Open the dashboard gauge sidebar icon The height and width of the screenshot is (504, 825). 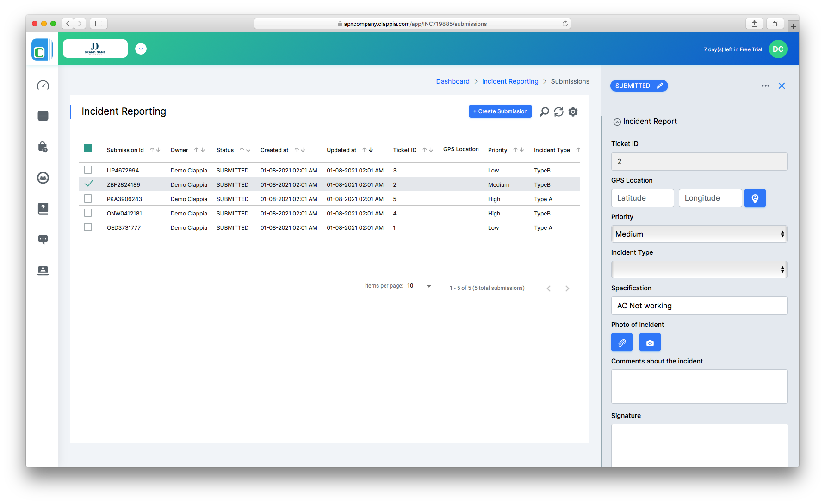[43, 85]
